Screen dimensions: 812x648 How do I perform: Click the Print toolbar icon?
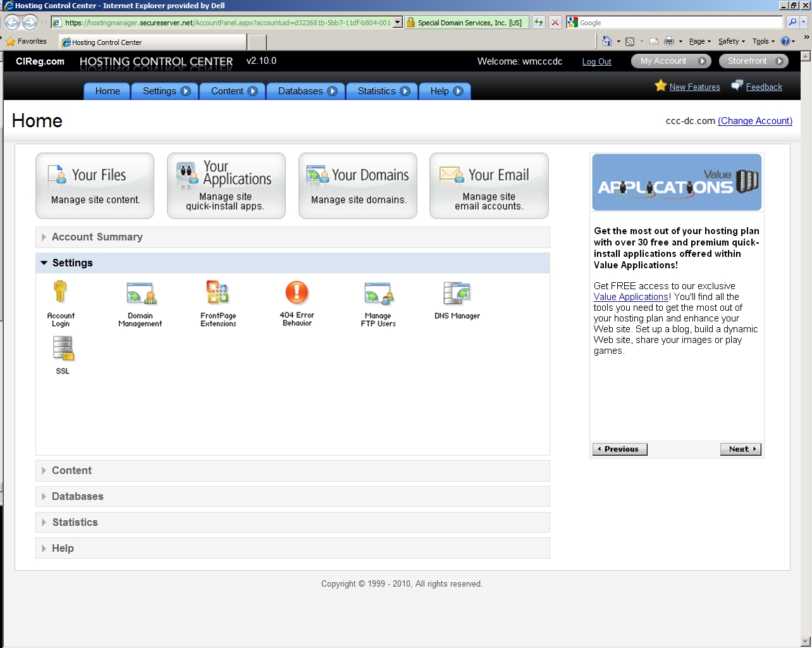[x=669, y=42]
